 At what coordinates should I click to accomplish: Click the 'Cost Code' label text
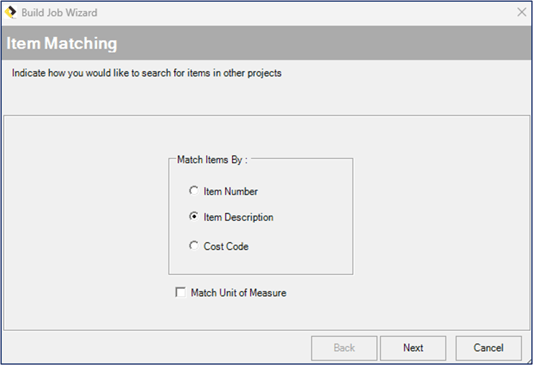pyautogui.click(x=226, y=246)
